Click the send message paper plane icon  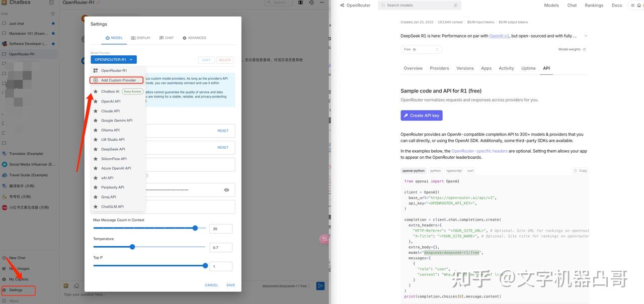[x=320, y=285]
